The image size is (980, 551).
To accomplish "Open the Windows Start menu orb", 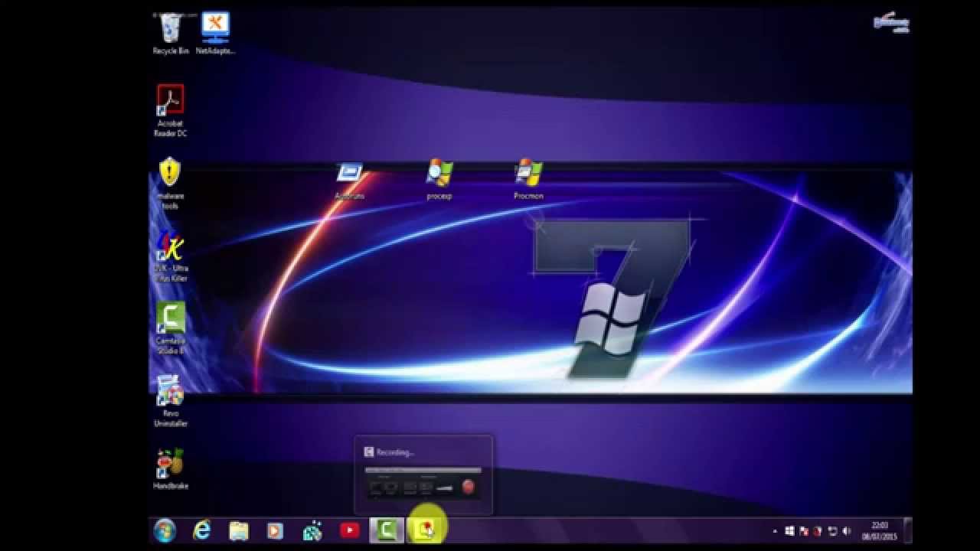I will coord(165,530).
